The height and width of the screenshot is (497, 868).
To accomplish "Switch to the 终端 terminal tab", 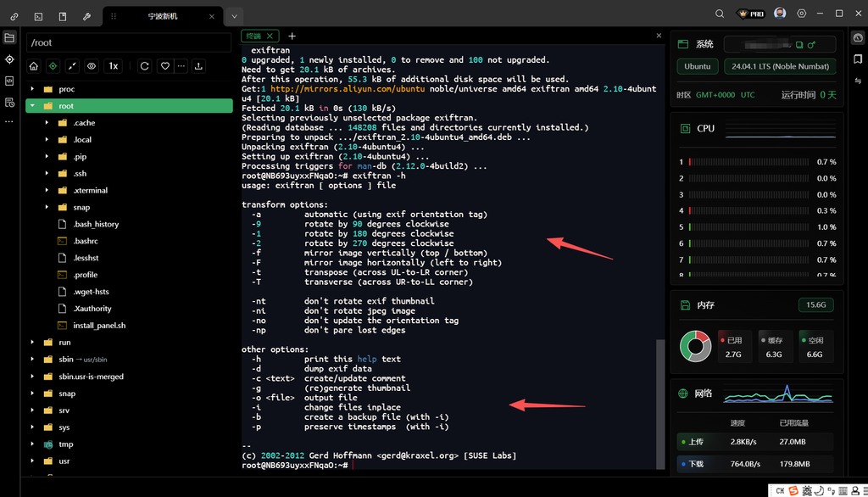I will tap(254, 36).
